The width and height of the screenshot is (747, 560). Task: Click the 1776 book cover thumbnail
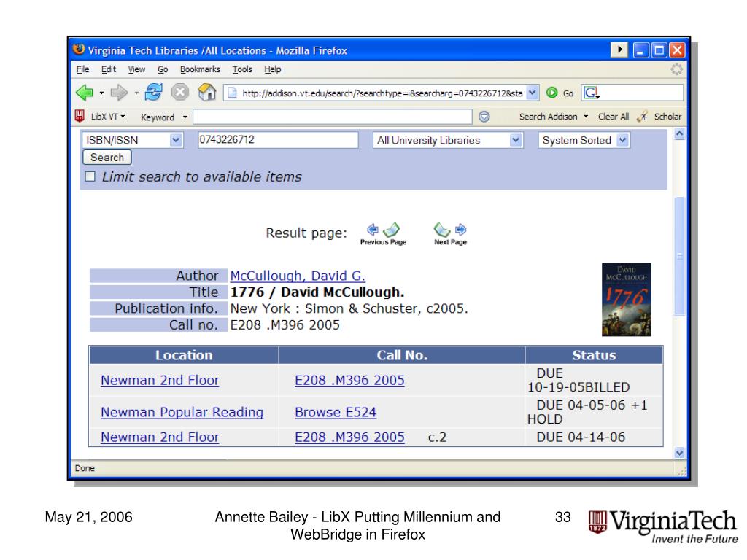click(626, 300)
